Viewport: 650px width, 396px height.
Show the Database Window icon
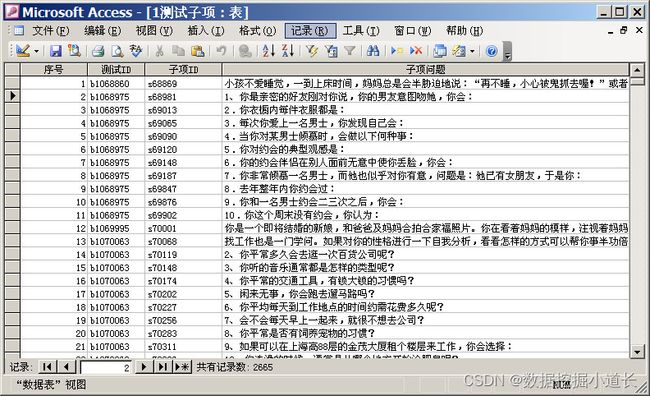coord(439,51)
